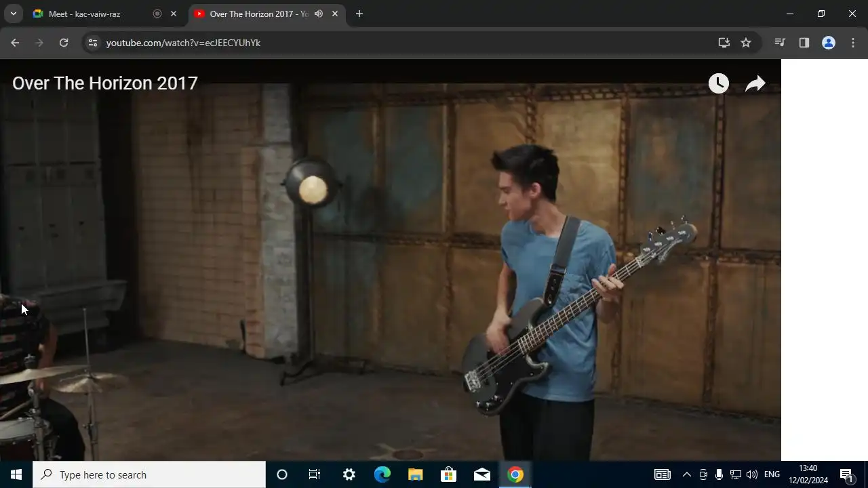The width and height of the screenshot is (868, 488).
Task: Open File Explorer from the taskbar
Action: pyautogui.click(x=416, y=474)
